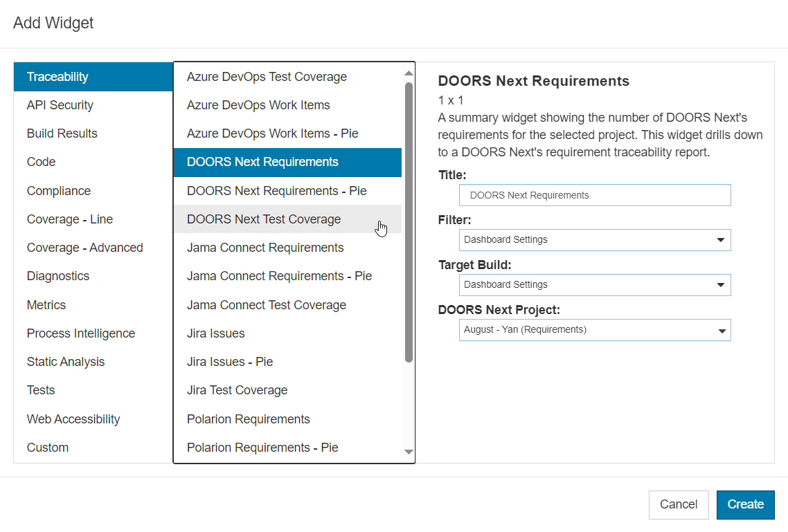Choose Polarion Requirements - Pie widget
Viewport: 788px width, 532px height.
tap(287, 447)
